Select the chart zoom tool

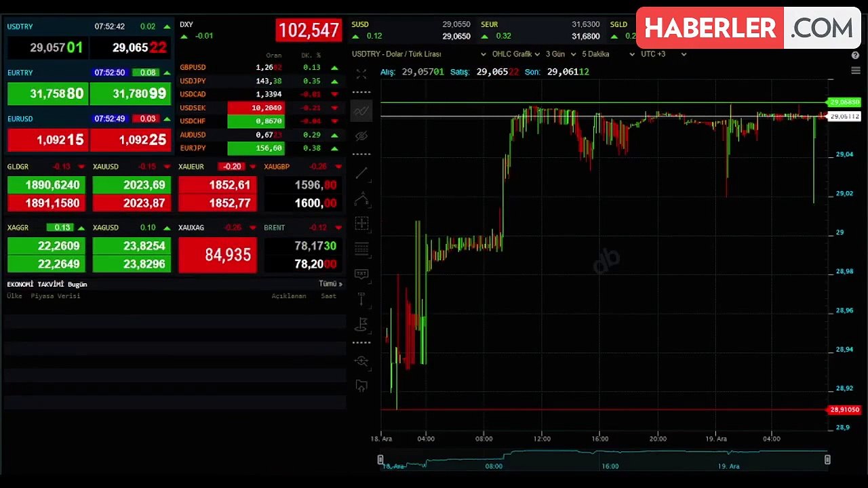point(361,361)
